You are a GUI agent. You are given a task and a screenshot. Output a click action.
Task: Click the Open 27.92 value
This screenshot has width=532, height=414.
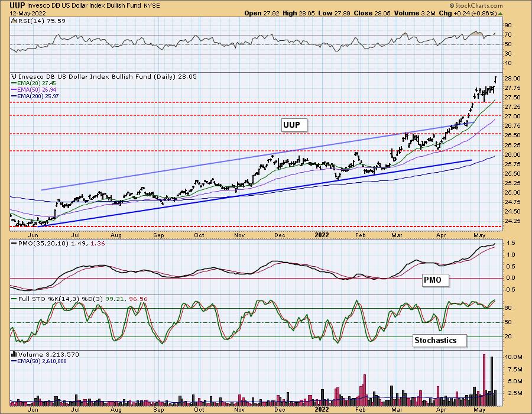(262, 13)
